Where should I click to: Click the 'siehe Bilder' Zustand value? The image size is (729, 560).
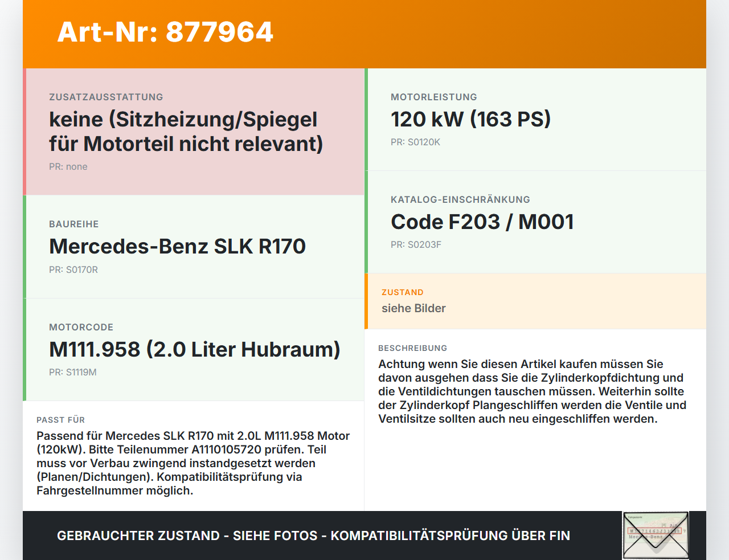[413, 308]
